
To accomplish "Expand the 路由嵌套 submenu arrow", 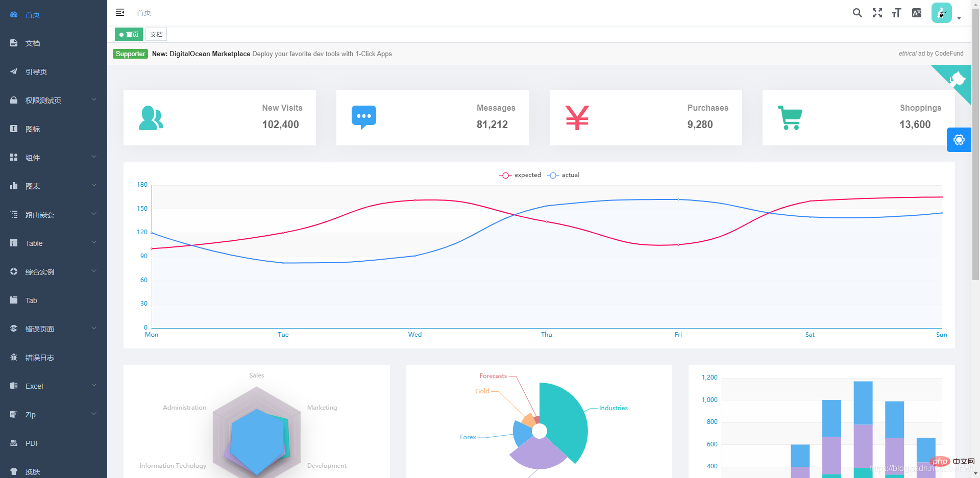I will pos(94,214).
